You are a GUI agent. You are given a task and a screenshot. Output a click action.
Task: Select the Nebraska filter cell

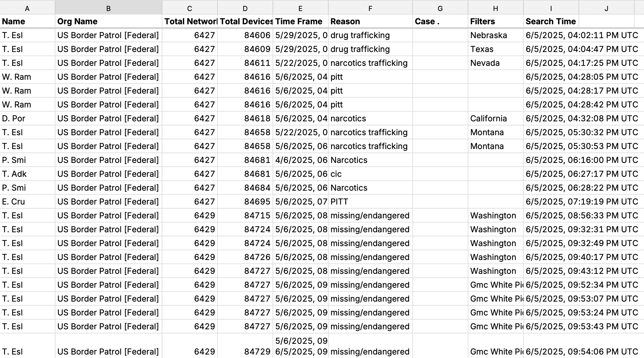pyautogui.click(x=495, y=35)
